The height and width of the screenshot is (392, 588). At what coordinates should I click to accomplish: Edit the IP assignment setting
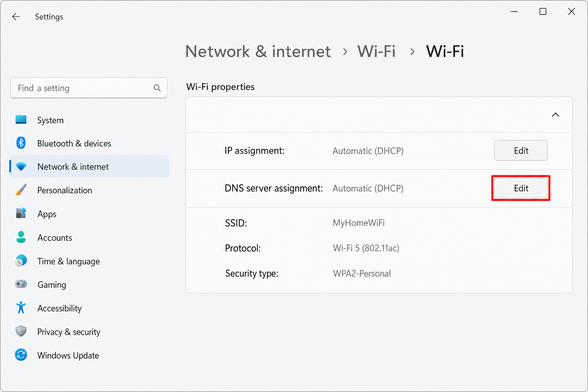(521, 150)
